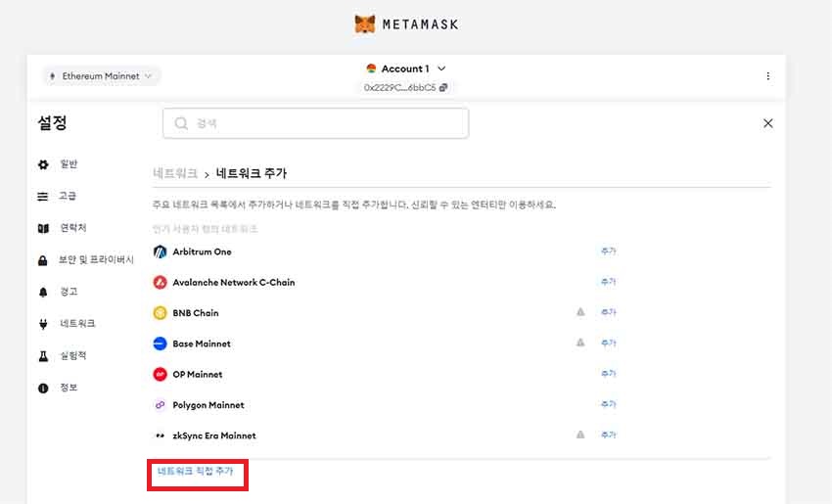Open 네트워크 settings in sidebar
Viewport: 832px width, 504px height.
[77, 323]
